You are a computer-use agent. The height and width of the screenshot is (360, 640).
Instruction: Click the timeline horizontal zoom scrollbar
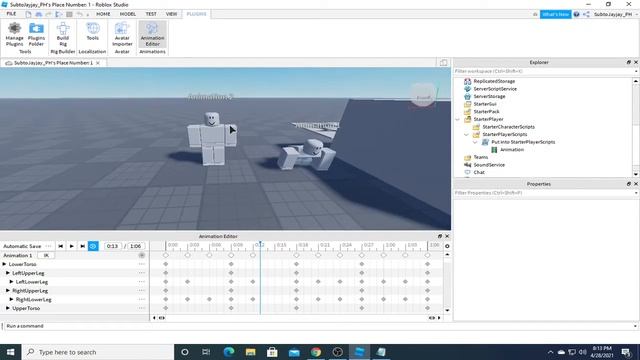296,318
